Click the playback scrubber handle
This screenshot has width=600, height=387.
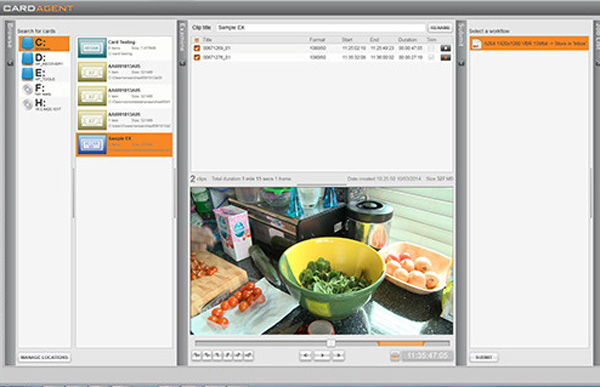(x=331, y=343)
